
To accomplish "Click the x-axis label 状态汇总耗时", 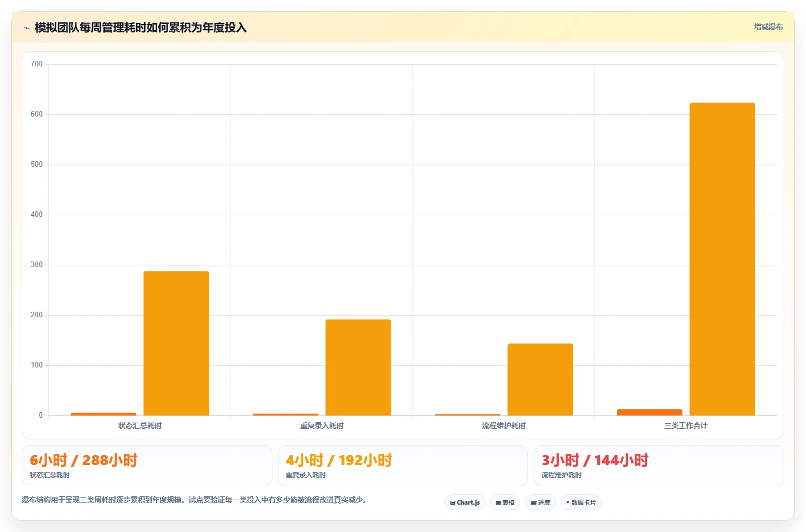I will 140,425.
